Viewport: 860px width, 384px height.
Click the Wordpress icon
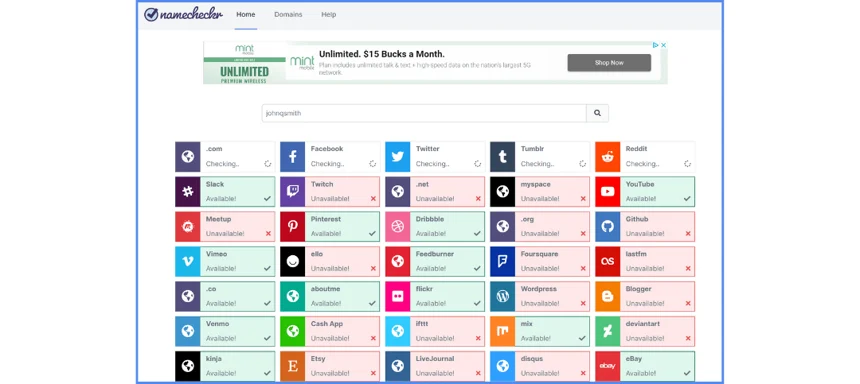pos(502,297)
